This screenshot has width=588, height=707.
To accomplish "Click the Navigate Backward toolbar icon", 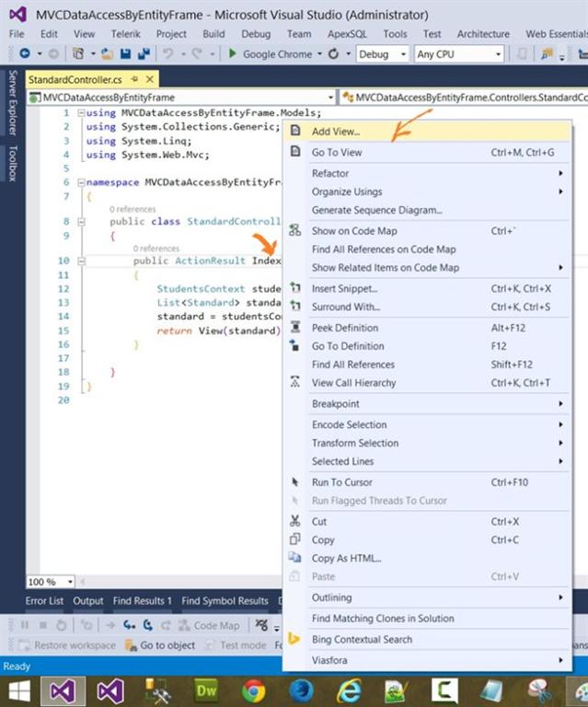I will click(25, 53).
